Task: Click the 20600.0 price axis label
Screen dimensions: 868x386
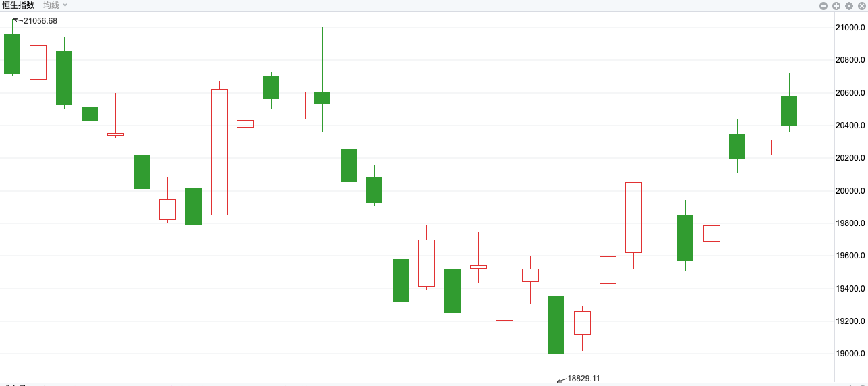Action: click(850, 93)
